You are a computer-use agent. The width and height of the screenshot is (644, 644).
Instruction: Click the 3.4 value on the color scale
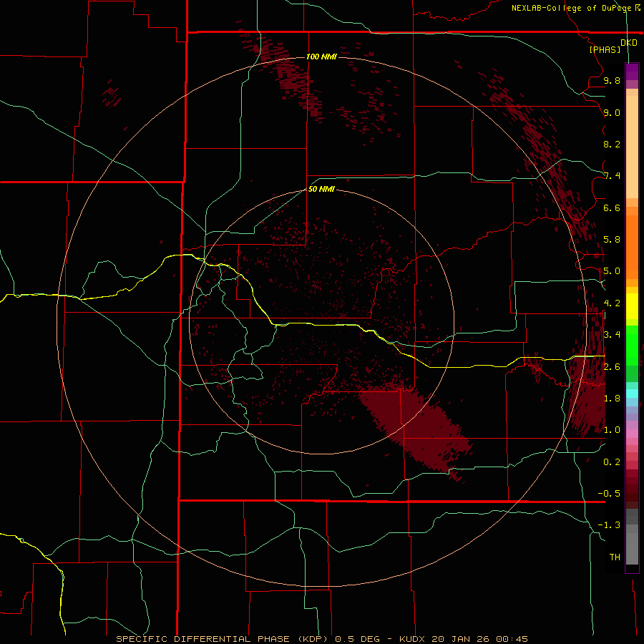[612, 335]
